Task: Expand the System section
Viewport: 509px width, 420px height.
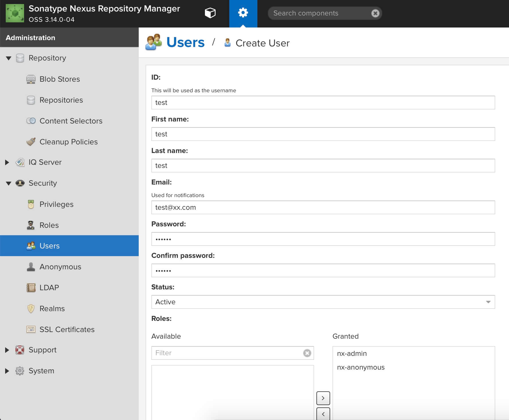Action: tap(7, 371)
